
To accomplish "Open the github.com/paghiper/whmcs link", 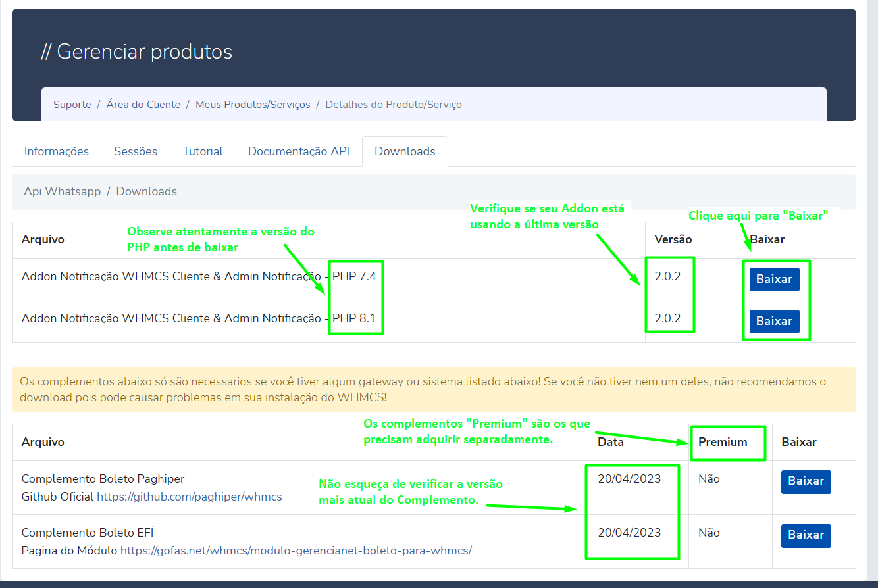I will [190, 497].
